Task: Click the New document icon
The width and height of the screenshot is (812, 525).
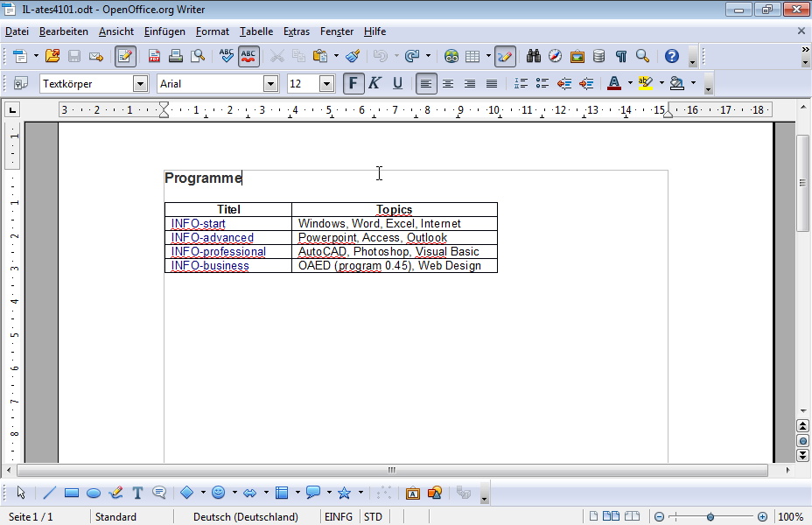Action: pos(19,56)
